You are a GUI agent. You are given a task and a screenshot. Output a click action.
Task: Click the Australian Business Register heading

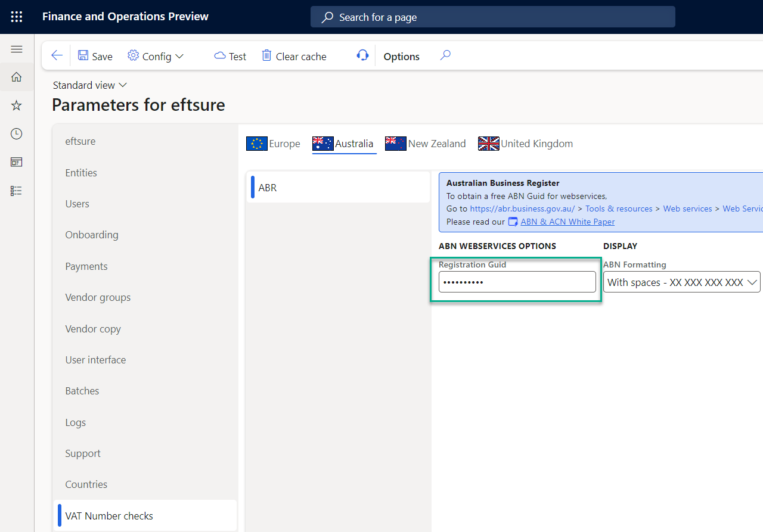point(503,183)
